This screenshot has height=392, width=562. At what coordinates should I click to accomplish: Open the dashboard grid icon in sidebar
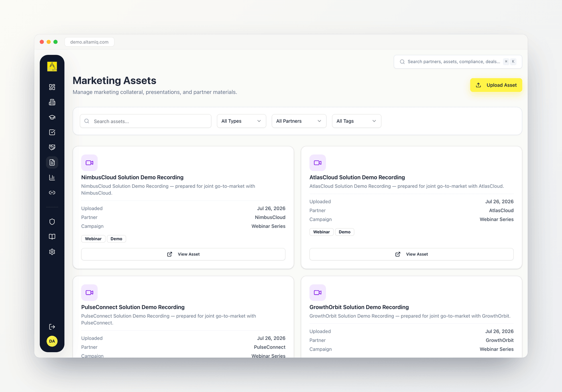tap(52, 87)
